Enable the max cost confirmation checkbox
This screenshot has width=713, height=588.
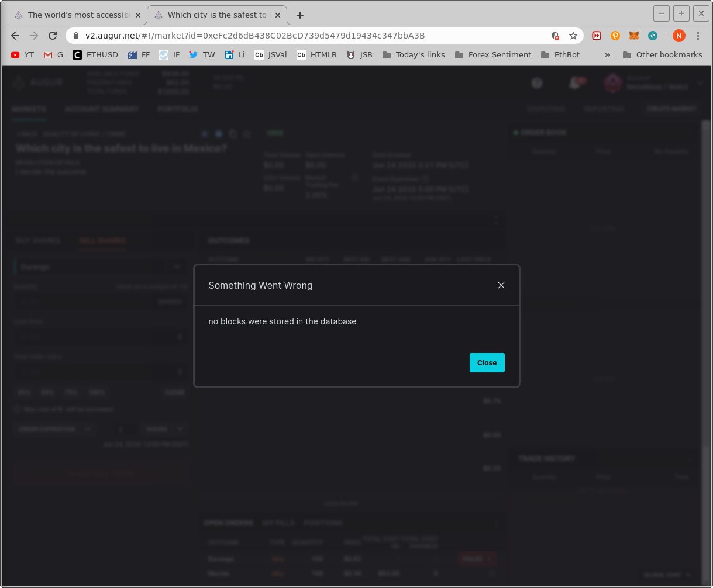click(17, 409)
